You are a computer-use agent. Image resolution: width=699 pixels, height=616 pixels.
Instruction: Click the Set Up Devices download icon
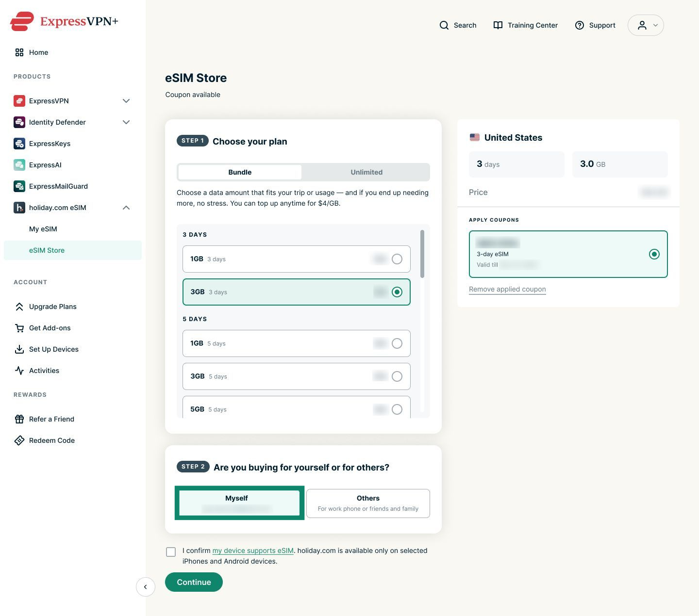click(19, 349)
